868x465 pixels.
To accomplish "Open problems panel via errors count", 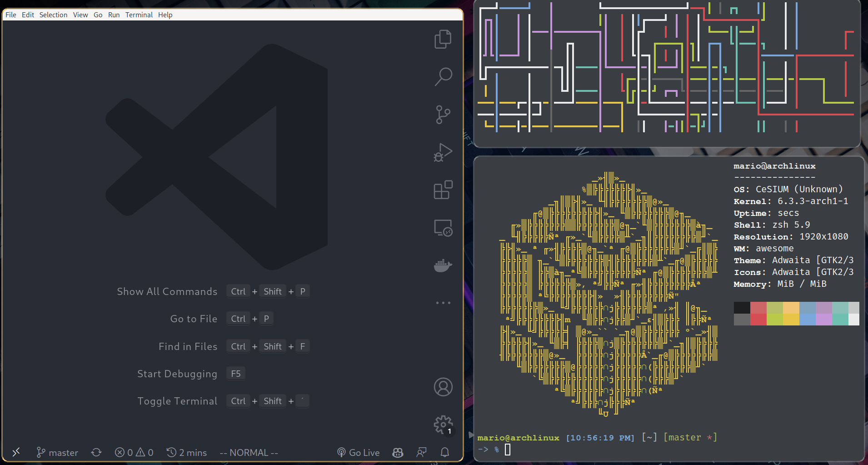I will click(124, 452).
